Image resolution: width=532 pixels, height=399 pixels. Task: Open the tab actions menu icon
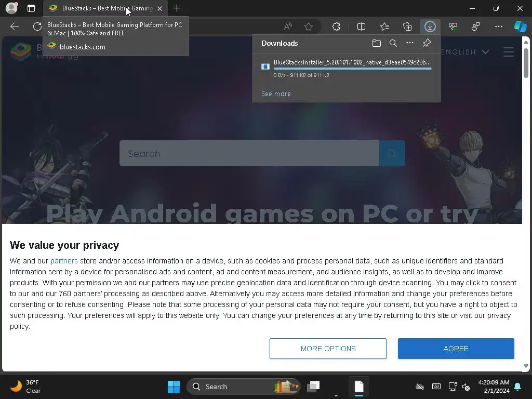point(31,8)
